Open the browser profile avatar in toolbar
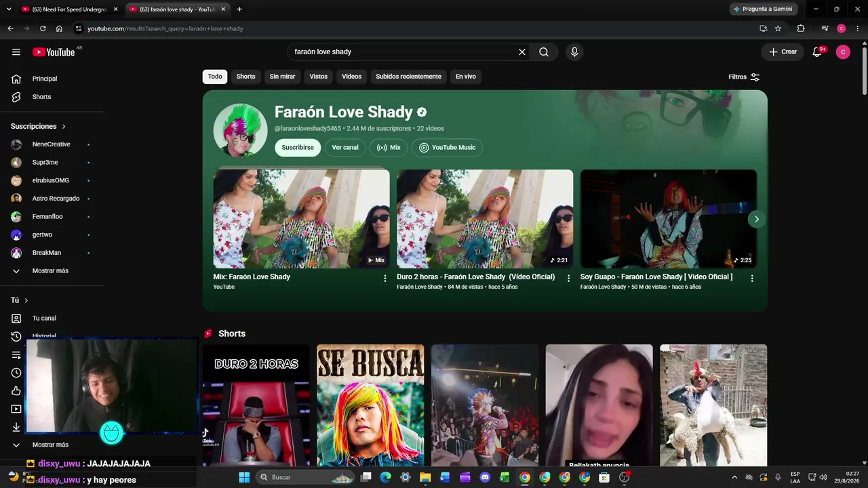 pos(842,28)
